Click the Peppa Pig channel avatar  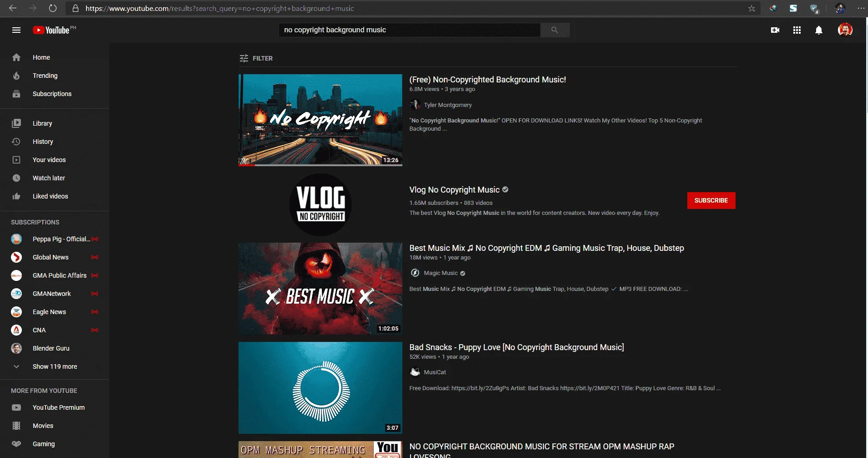(16, 239)
